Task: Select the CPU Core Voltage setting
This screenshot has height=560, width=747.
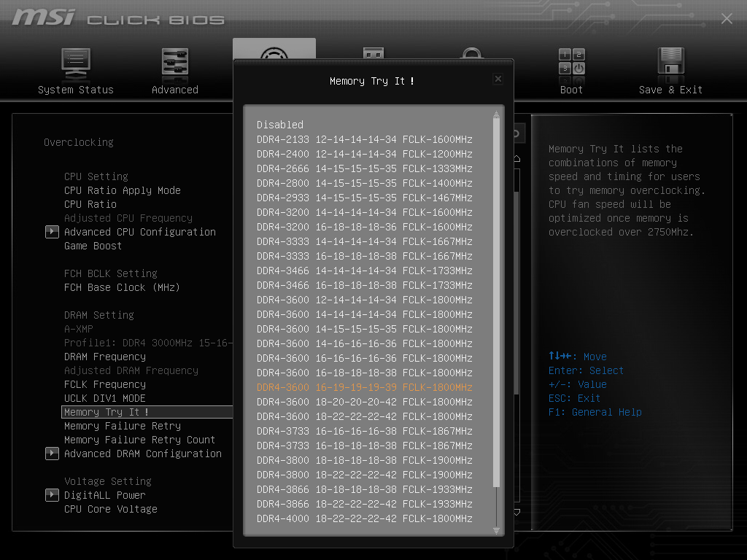Action: coord(111,509)
